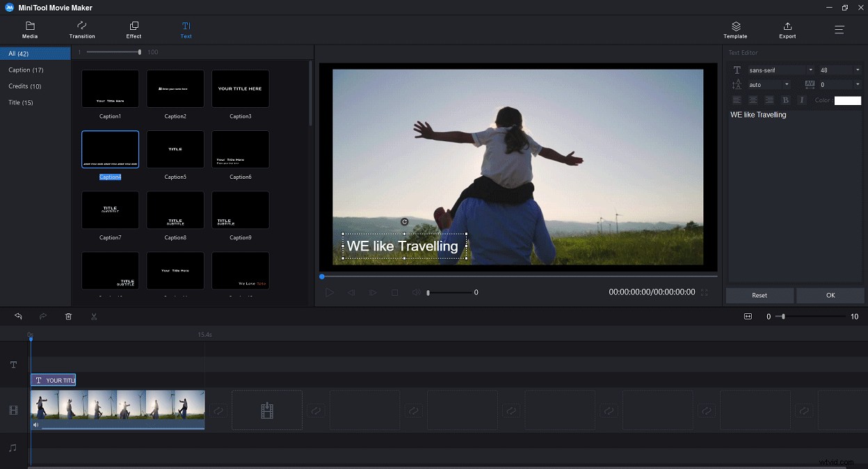Click the Reset button
868x469 pixels.
pyautogui.click(x=759, y=295)
